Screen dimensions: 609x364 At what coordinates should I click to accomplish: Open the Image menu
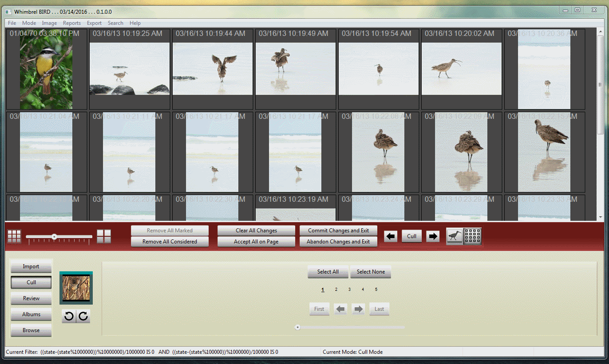[49, 23]
